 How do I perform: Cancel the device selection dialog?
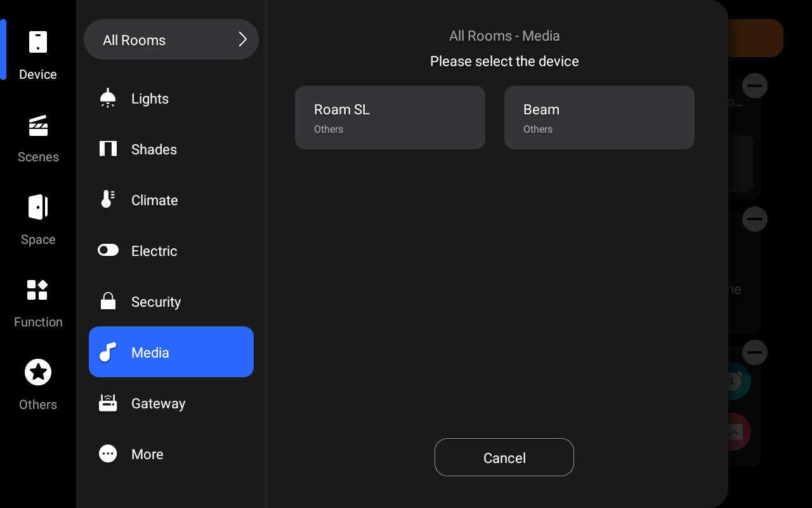coord(504,457)
